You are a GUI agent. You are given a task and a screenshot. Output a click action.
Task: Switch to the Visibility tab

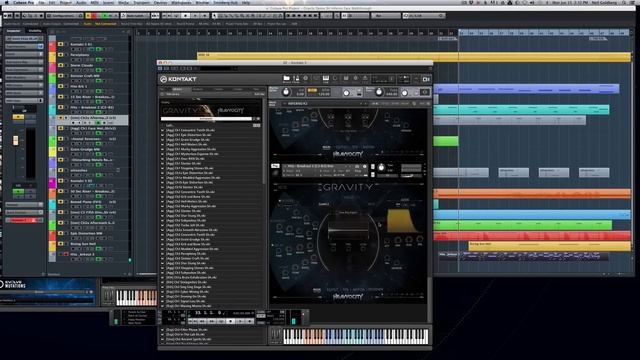point(34,31)
